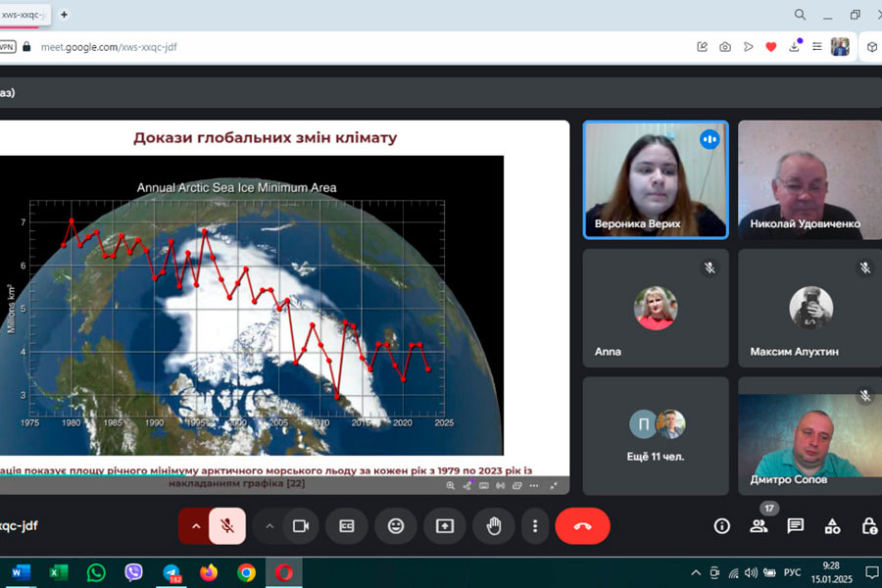This screenshot has width=882, height=588.
Task: Open the extensions cube icon
Action: point(872,47)
